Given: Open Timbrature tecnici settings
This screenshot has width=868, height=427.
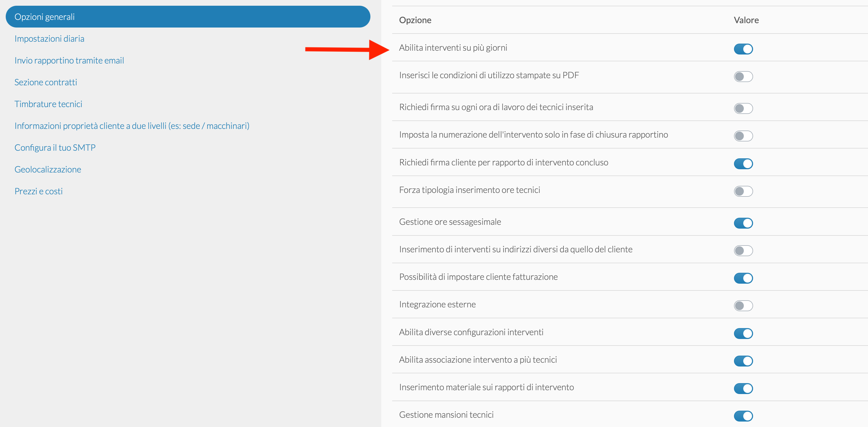Looking at the screenshot, I should pyautogui.click(x=48, y=104).
